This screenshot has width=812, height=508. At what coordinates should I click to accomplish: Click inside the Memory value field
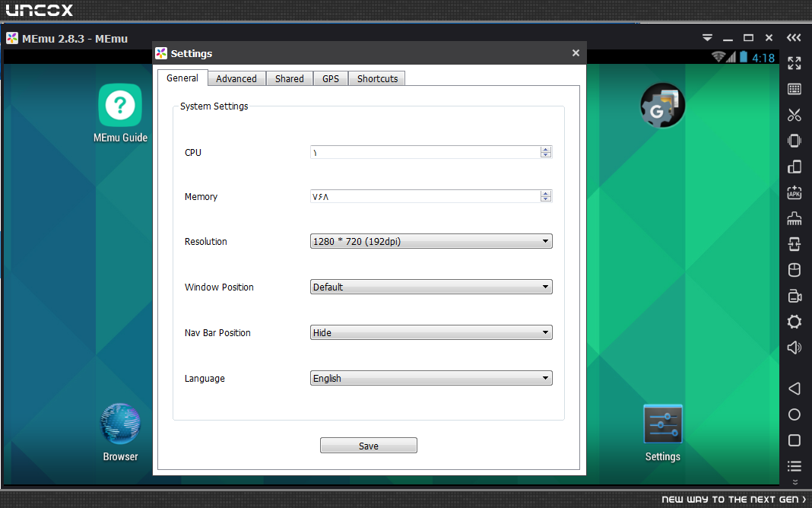425,196
